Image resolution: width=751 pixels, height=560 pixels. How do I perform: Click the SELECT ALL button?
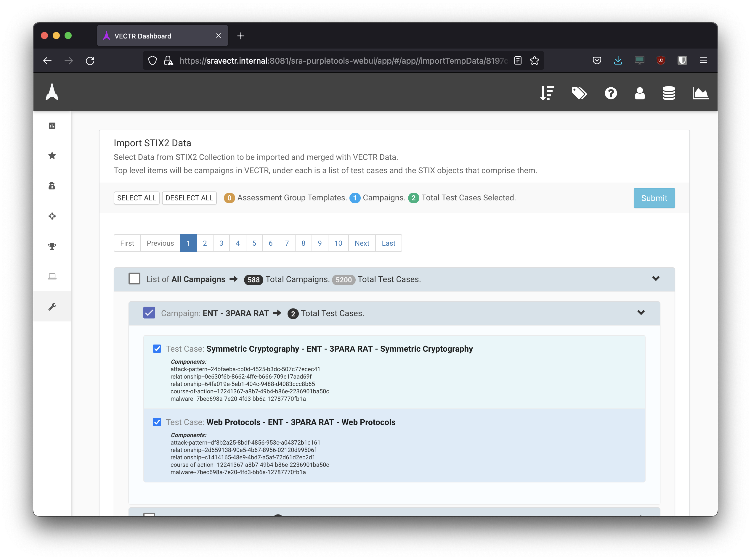(136, 198)
